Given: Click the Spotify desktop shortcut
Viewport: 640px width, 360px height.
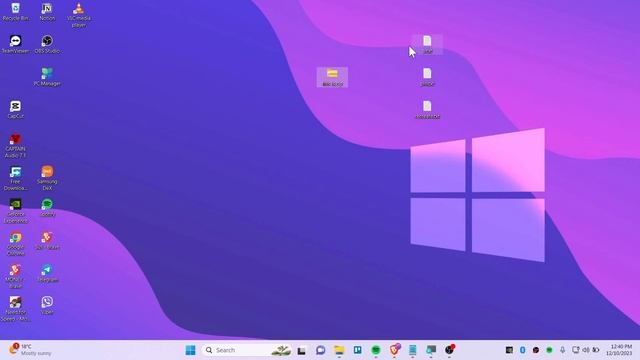Looking at the screenshot, I should (x=47, y=207).
